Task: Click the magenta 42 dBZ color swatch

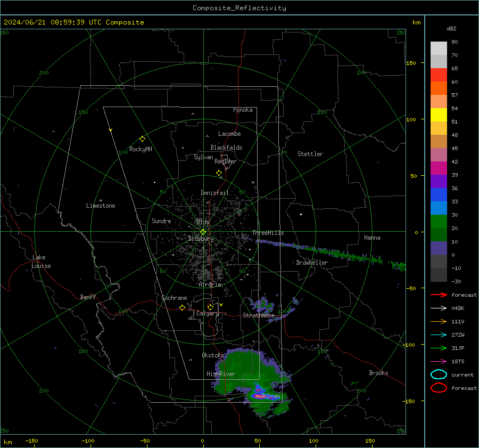Action: [439, 168]
